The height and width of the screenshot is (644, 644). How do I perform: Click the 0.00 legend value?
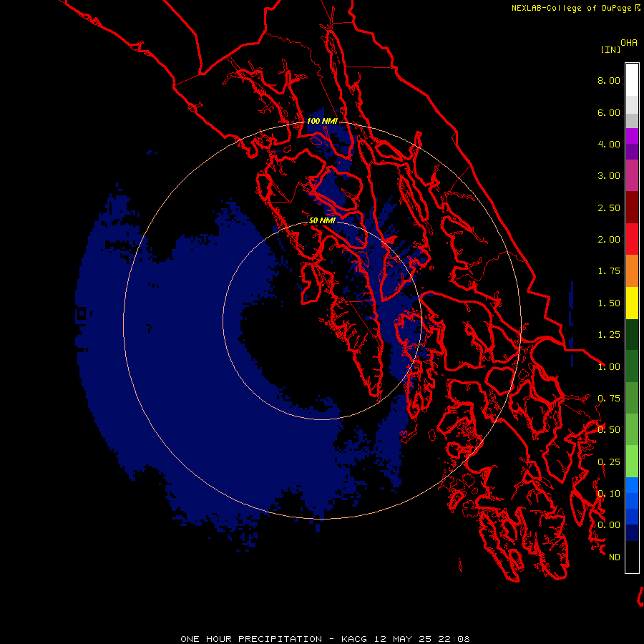[609, 525]
